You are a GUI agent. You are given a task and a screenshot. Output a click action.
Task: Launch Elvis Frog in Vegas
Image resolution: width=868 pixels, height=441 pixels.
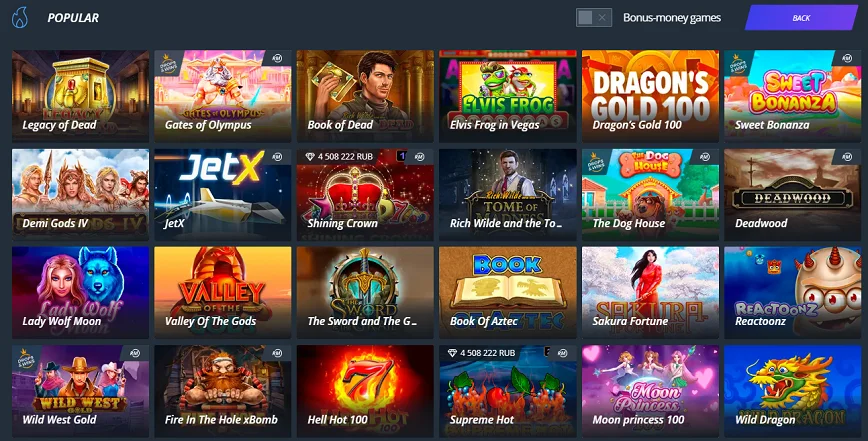[508, 96]
